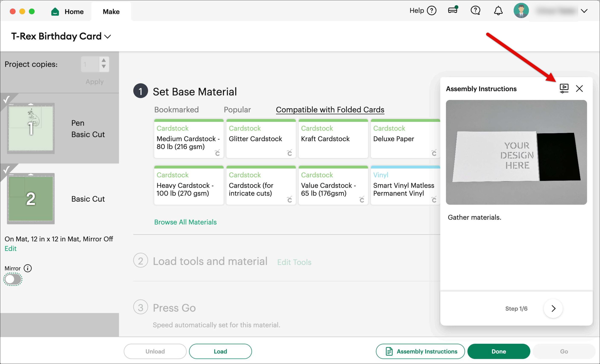Screen dimensions: 600x364
Task: Click the Edit mat settings link
Action: pos(10,248)
